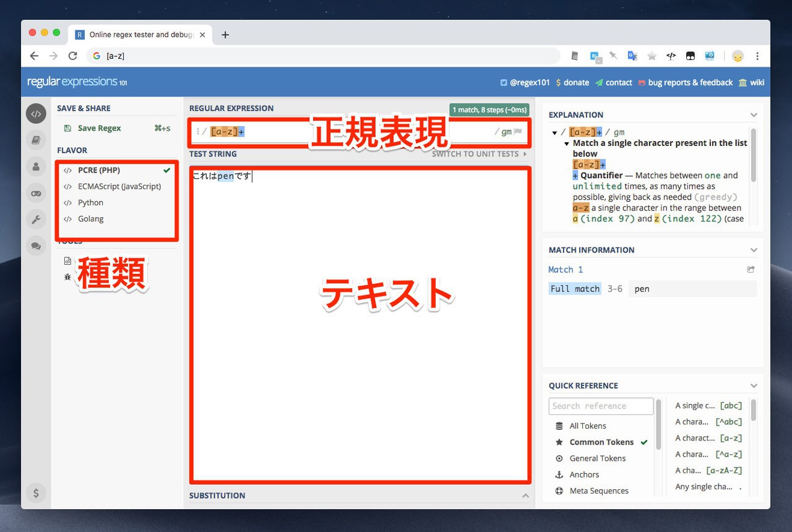Click the dollar sponsor icon in sidebar
Viewport: 792px width, 532px height.
[x=36, y=493]
